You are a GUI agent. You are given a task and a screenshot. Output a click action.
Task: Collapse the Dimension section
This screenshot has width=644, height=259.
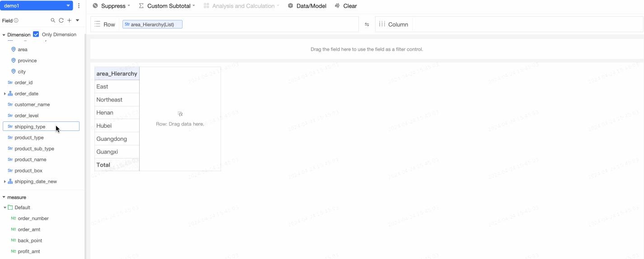click(x=4, y=34)
